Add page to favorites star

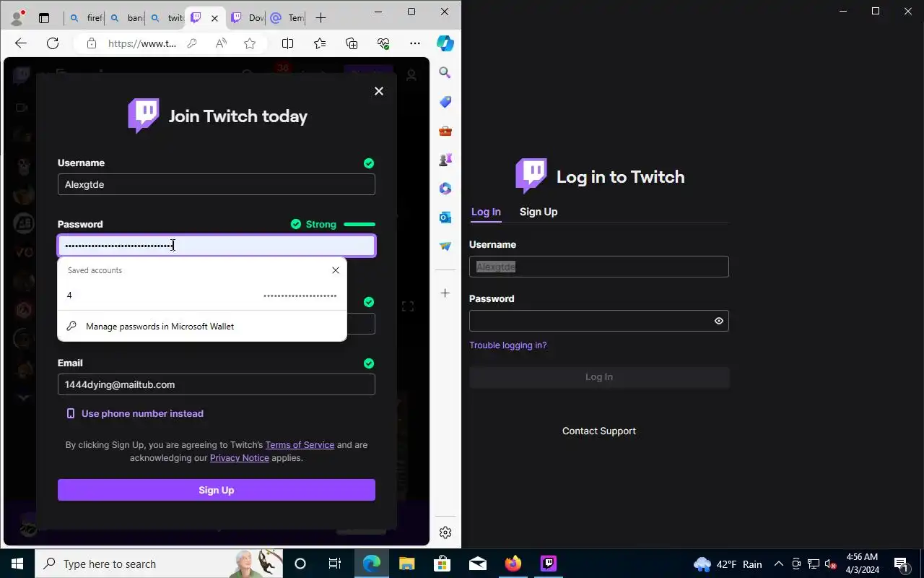250,43
